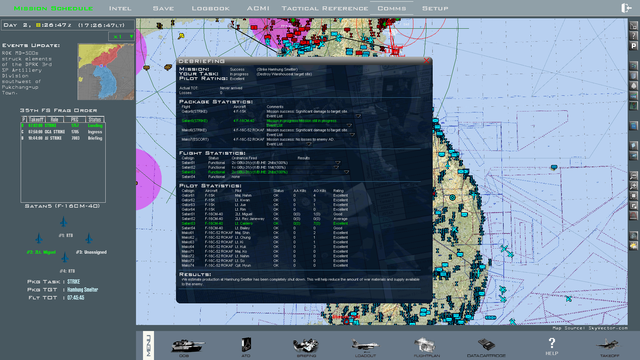
Task: Open the Flightplan icon
Action: coord(426,346)
